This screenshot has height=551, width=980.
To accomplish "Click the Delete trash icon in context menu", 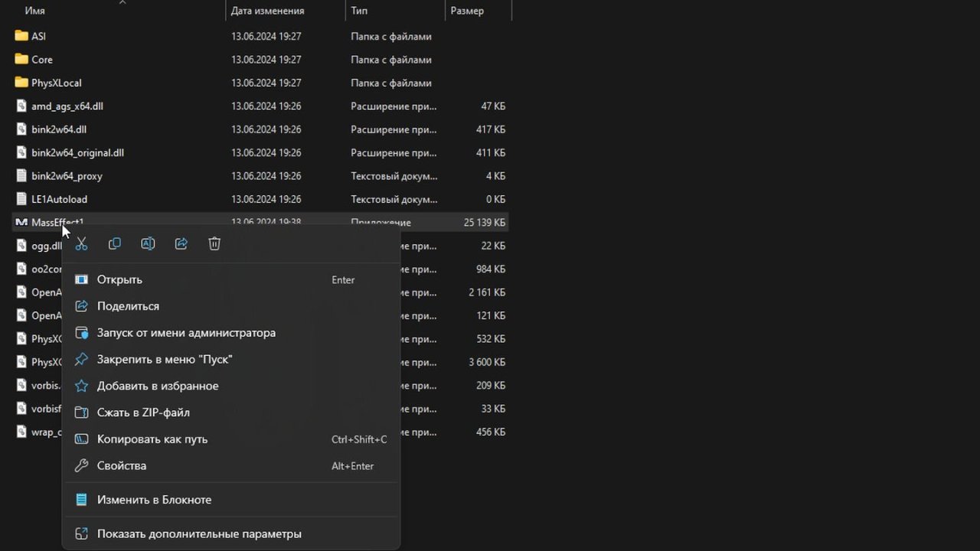I will (x=214, y=244).
